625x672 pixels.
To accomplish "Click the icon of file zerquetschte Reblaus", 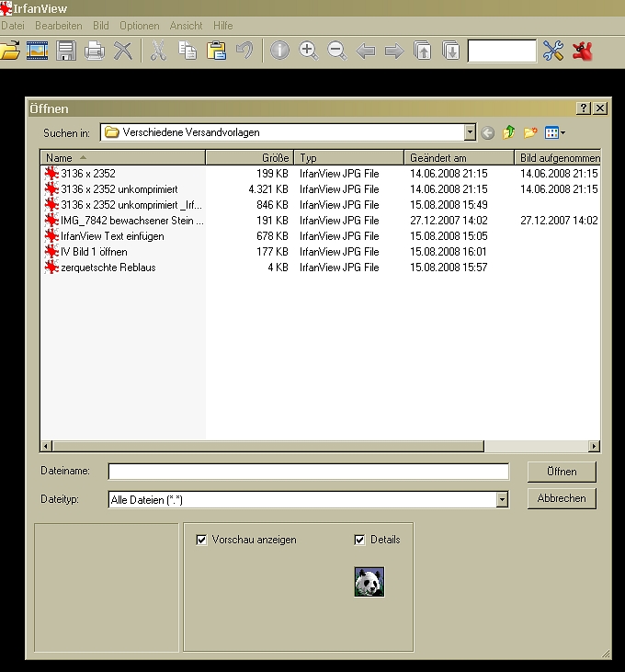I will pos(51,268).
